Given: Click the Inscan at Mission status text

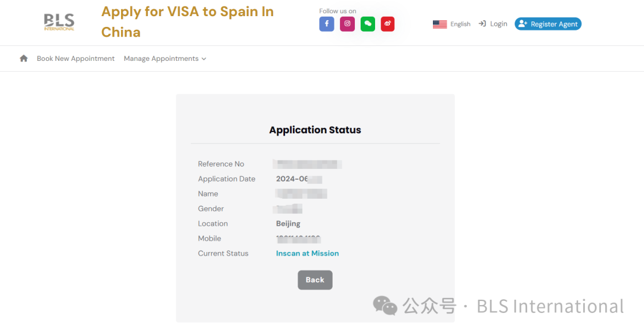Looking at the screenshot, I should (307, 253).
